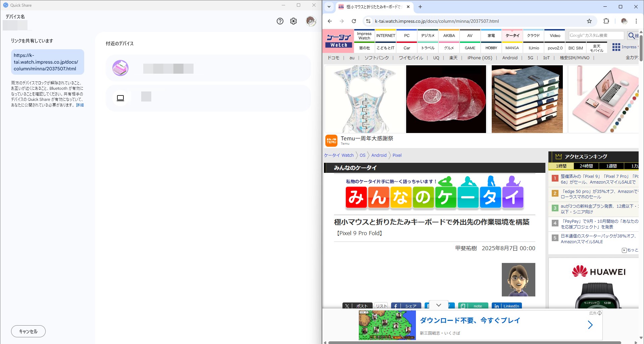Share via Facebook シェア button
This screenshot has width=644, height=344.
pyautogui.click(x=406, y=306)
